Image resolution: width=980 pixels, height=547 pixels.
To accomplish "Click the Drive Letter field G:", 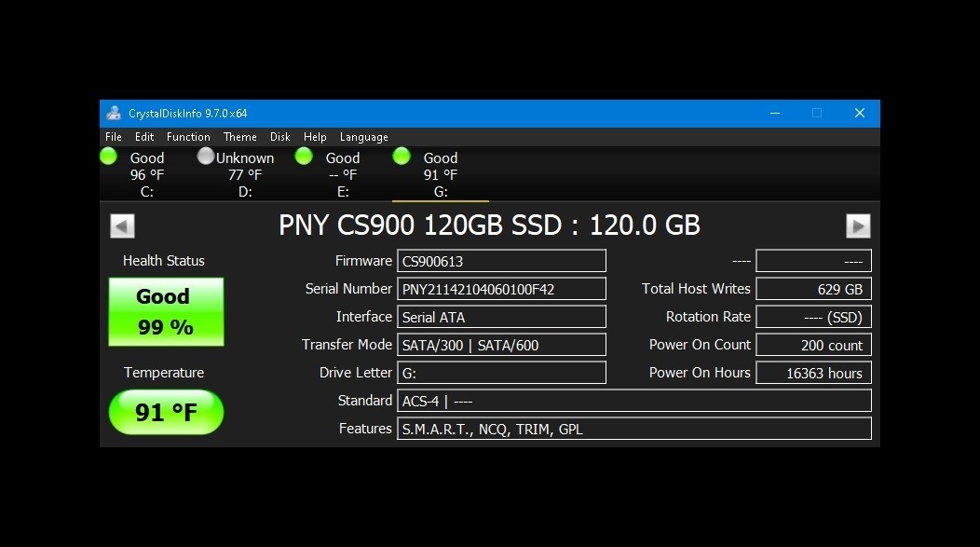I will click(x=501, y=373).
